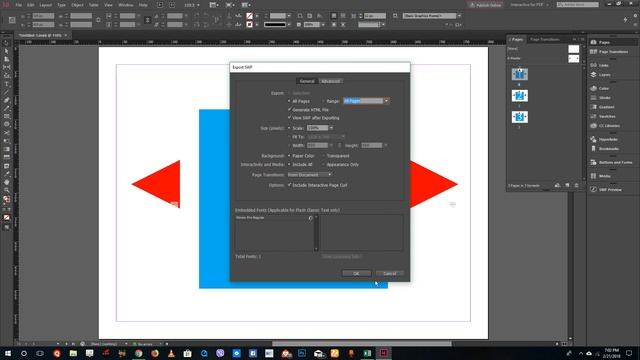
Task: Select the Hand tool in toolbox
Action: pyautogui.click(x=7, y=182)
